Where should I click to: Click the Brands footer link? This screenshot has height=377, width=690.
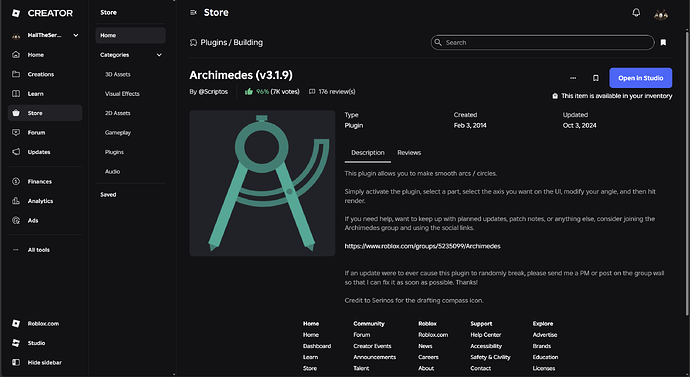tap(542, 346)
